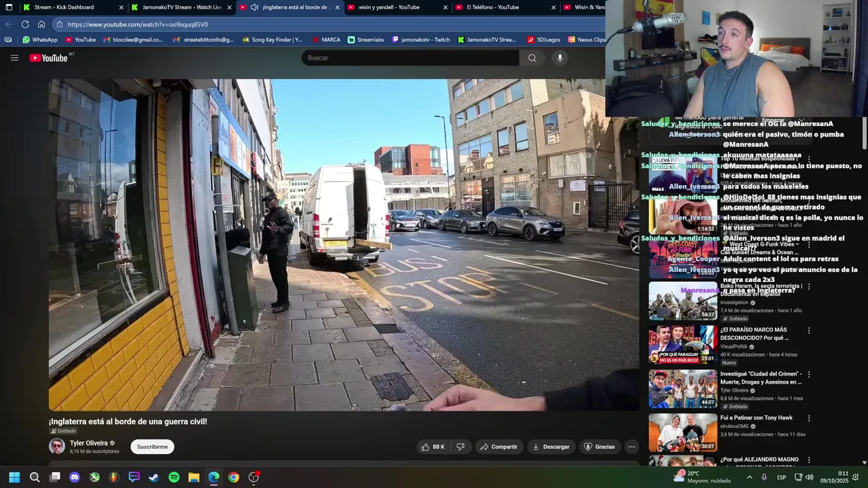Switch to Stream - Kick Dashboard tab
The height and width of the screenshot is (488, 868).
coord(73,7)
